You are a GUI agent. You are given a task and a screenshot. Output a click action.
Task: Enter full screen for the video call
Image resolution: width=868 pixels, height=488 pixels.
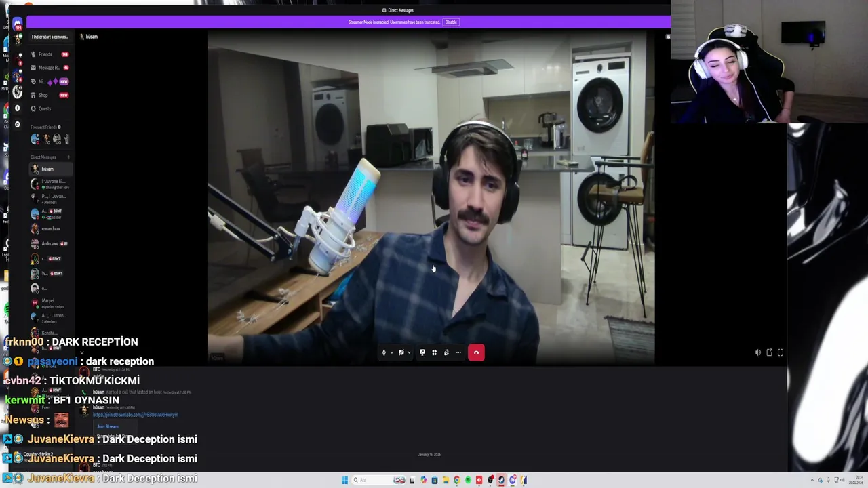point(780,352)
